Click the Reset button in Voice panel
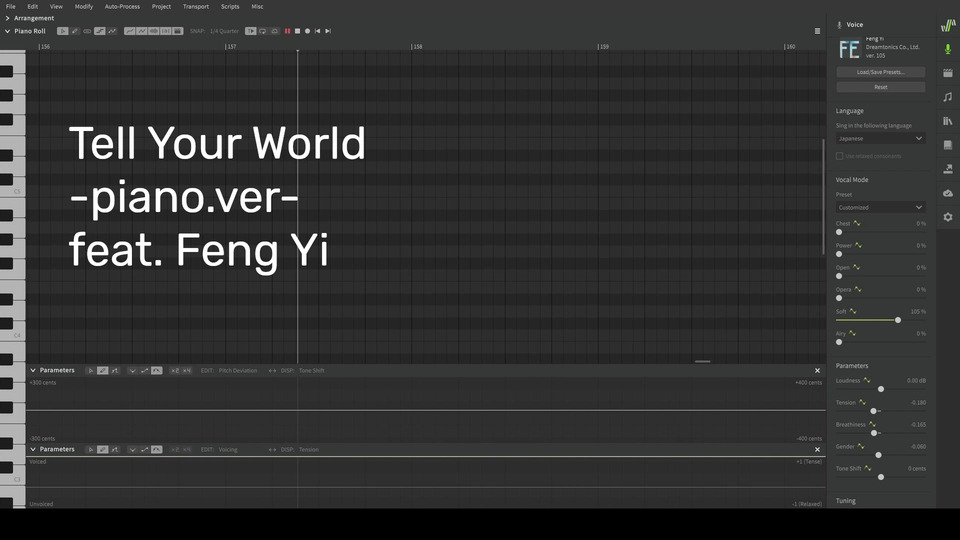 [880, 87]
